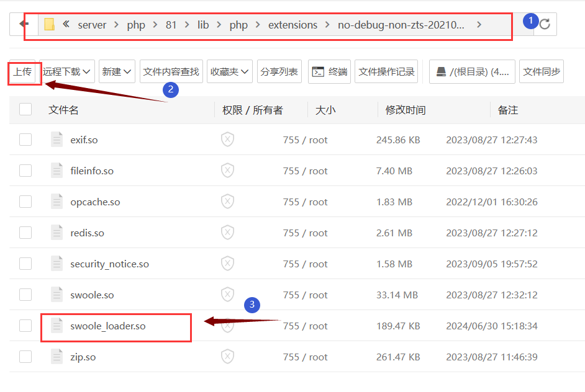Check the checkbox for redis.so
This screenshot has height=392, width=585.
(x=25, y=233)
